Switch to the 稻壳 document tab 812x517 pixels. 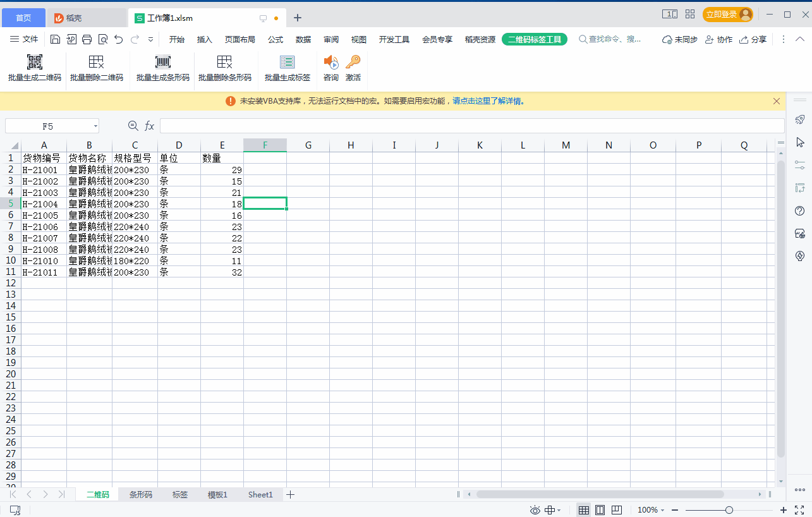pos(87,18)
